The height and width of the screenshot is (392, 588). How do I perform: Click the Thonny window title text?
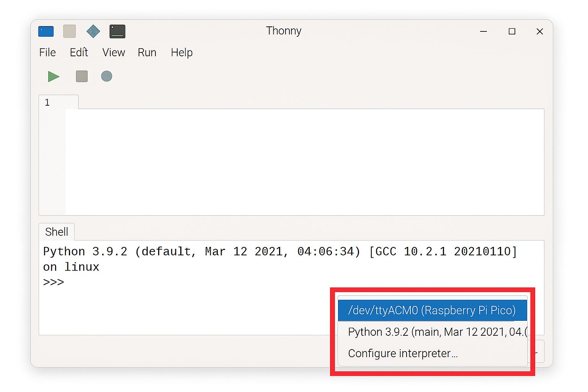click(x=284, y=31)
